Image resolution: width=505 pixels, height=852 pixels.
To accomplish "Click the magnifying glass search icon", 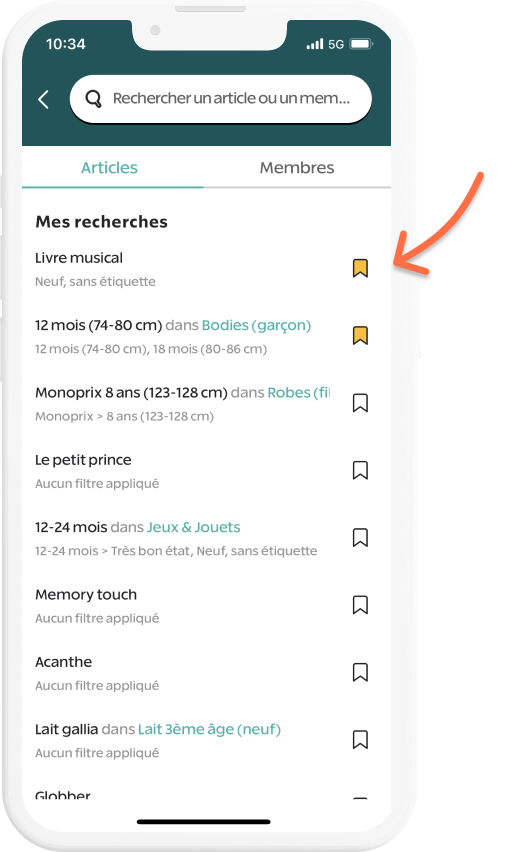I will tap(93, 98).
